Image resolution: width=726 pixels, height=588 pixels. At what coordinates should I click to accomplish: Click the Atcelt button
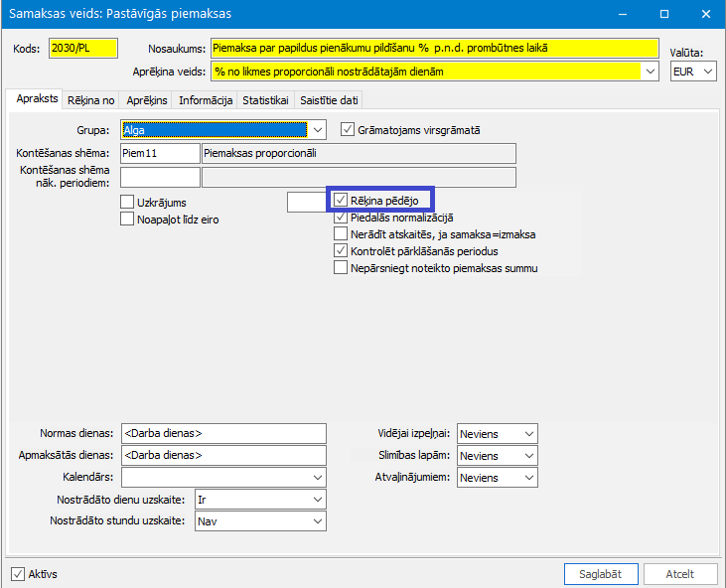point(680,574)
